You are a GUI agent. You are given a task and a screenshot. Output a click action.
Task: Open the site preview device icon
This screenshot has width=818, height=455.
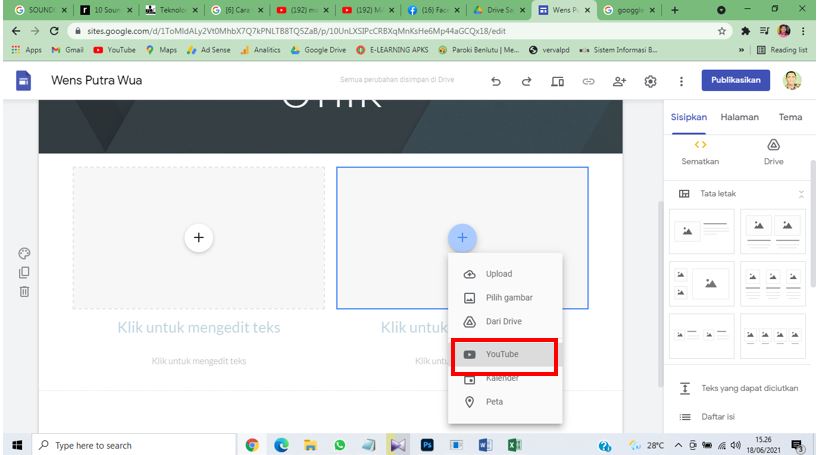[557, 81]
